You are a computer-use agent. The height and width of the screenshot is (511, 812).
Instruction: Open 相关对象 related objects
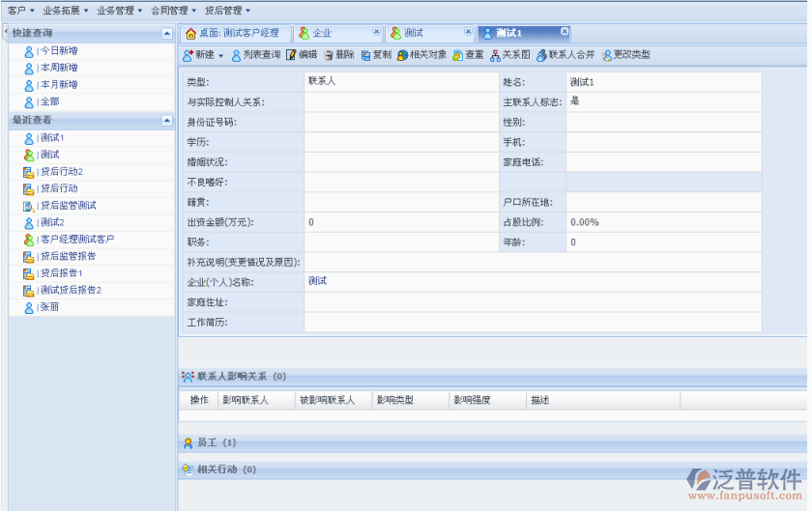coord(421,55)
